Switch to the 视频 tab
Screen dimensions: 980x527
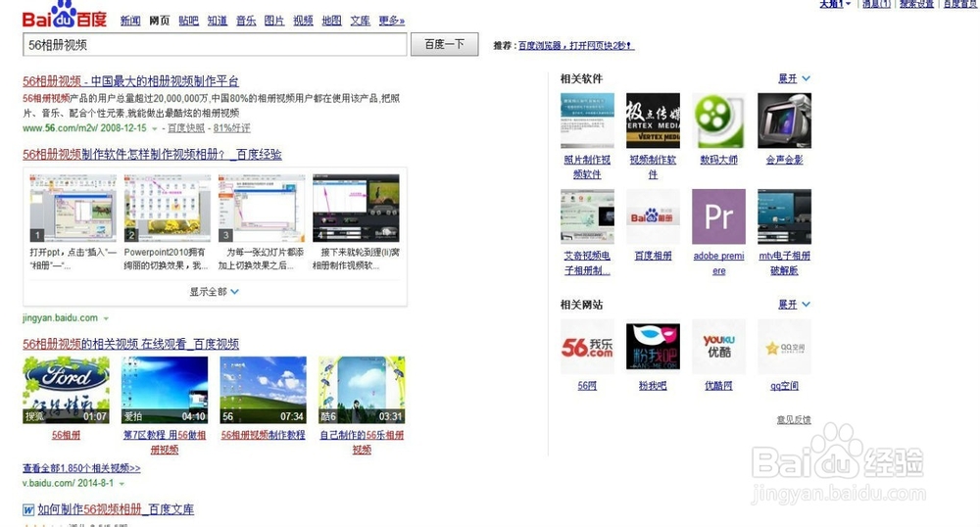pos(303,21)
